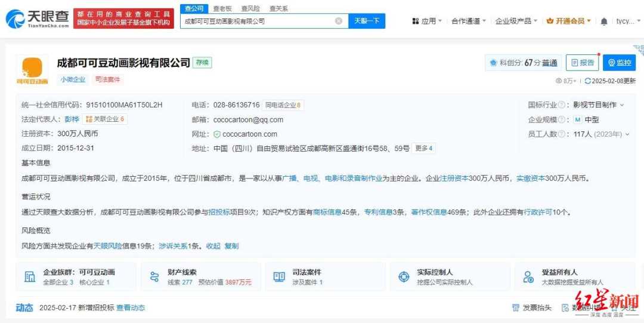The width and height of the screenshot is (644, 323).
Task: Click the 注册资本 link in description
Action: tap(454, 179)
